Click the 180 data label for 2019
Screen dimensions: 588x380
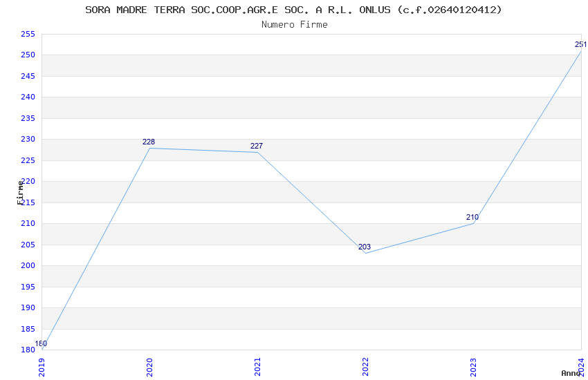click(x=41, y=343)
